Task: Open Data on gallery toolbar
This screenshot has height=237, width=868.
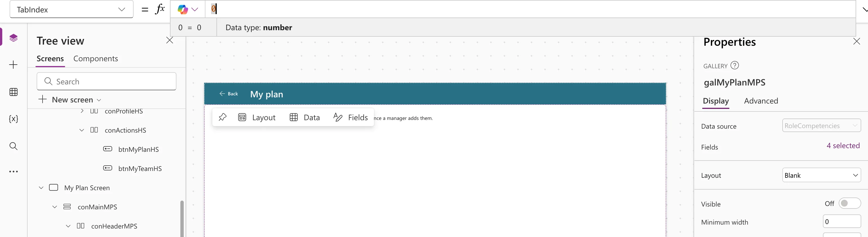Action: [305, 117]
